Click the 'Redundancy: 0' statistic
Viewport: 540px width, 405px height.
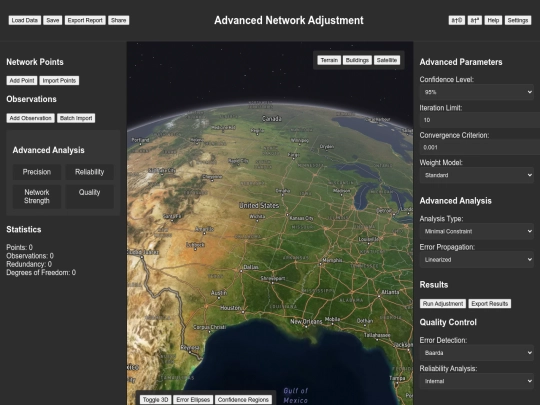tap(29, 264)
